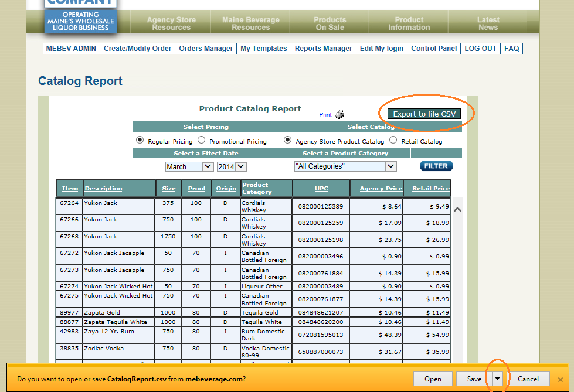The width and height of the screenshot is (574, 392).
Task: Click the Print link
Action: [x=325, y=115]
